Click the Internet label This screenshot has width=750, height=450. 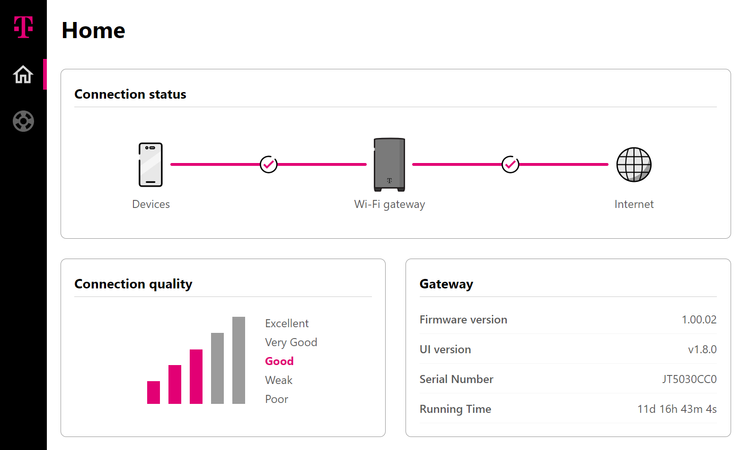tap(633, 204)
